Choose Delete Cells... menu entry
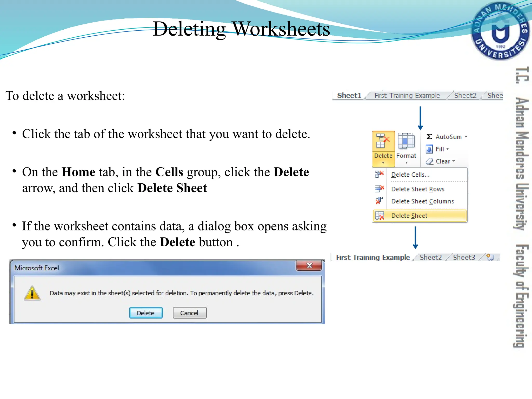This screenshot has height=399, width=532. point(420,175)
